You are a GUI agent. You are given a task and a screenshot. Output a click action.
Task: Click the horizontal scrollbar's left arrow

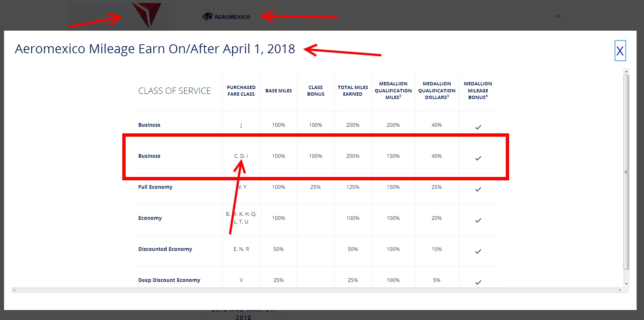point(14,290)
